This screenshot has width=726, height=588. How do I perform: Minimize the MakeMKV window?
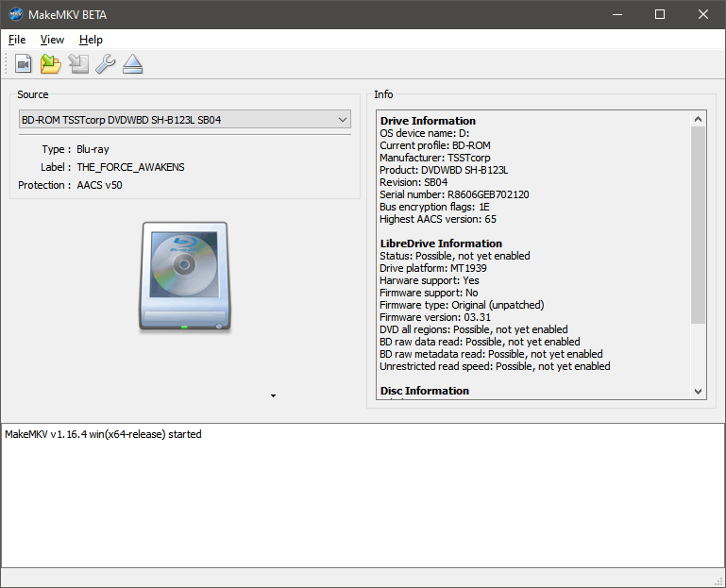[617, 14]
